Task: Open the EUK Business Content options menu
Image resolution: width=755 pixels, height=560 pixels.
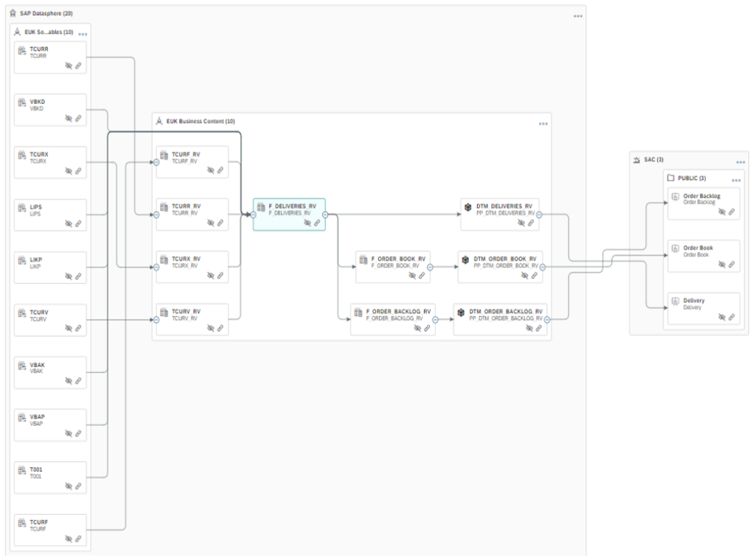Action: click(x=543, y=124)
